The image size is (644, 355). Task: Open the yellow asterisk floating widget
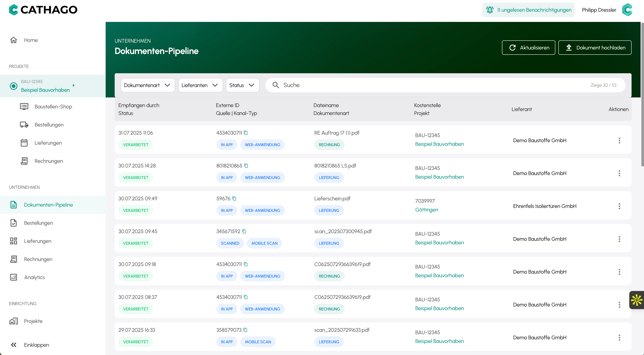(636, 300)
